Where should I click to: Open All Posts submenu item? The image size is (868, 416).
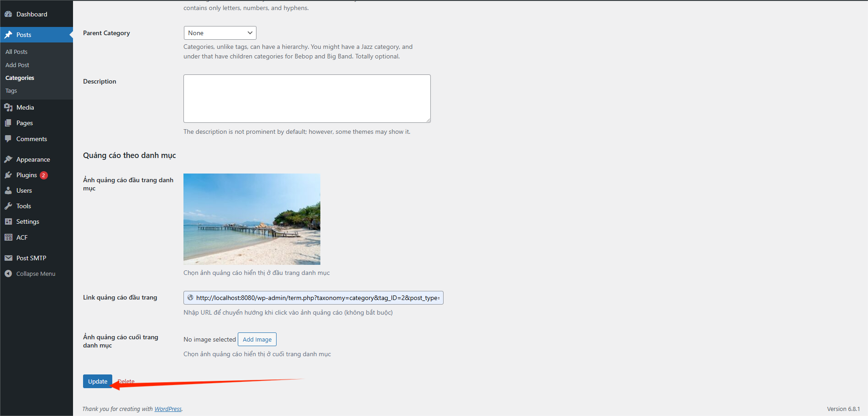click(x=16, y=52)
